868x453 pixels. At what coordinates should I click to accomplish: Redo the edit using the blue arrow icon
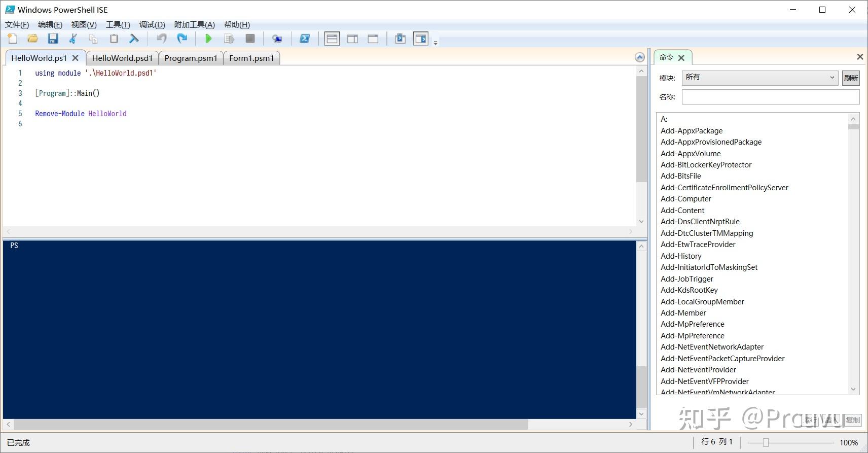182,39
